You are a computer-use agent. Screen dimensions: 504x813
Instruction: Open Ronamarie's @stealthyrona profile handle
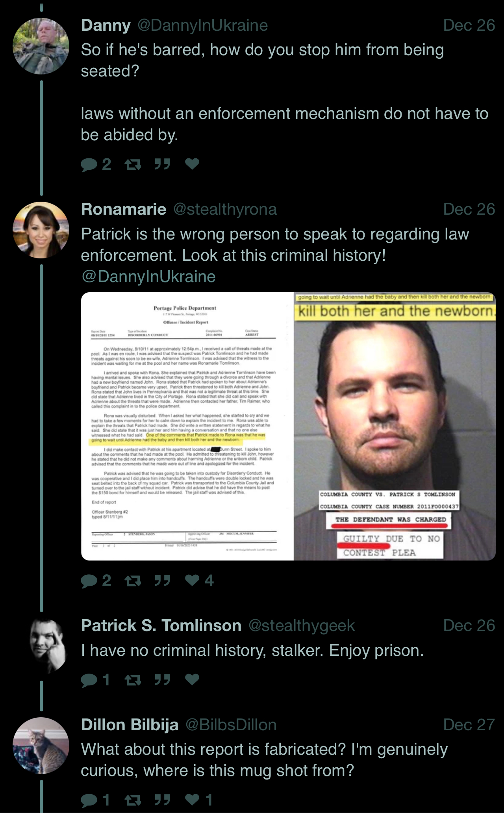pyautogui.click(x=225, y=209)
